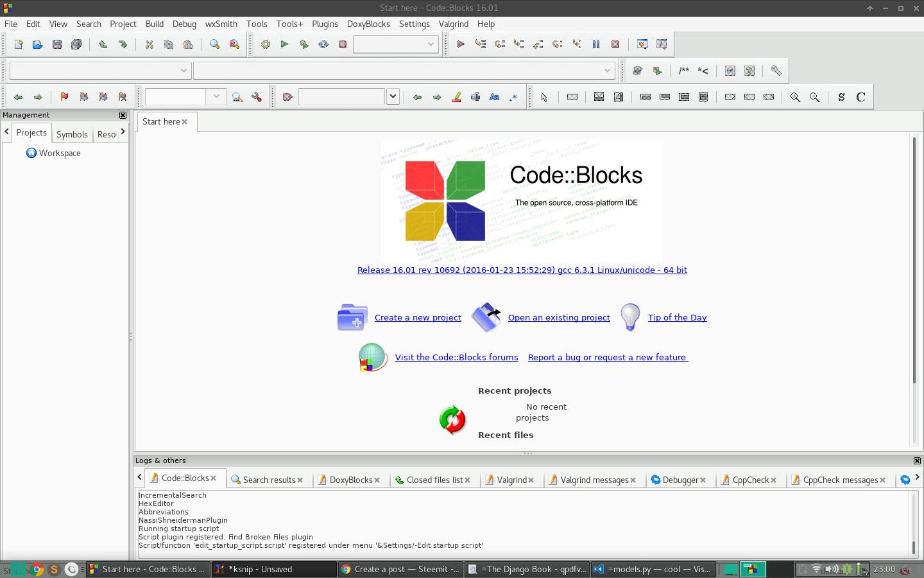
Task: Open the right code completion function dropdown
Action: tap(404, 71)
